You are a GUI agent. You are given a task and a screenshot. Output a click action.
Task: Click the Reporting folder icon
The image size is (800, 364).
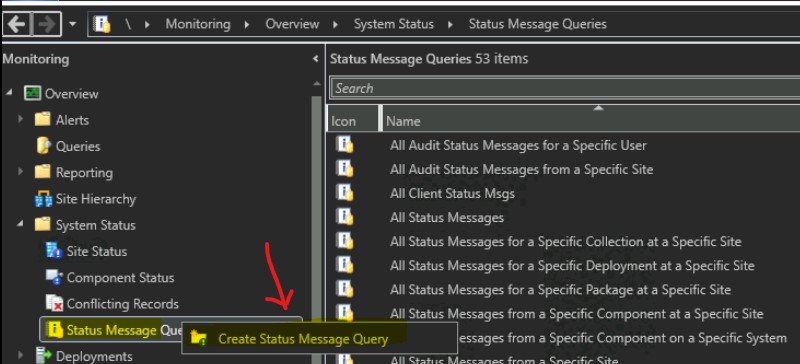pyautogui.click(x=43, y=172)
